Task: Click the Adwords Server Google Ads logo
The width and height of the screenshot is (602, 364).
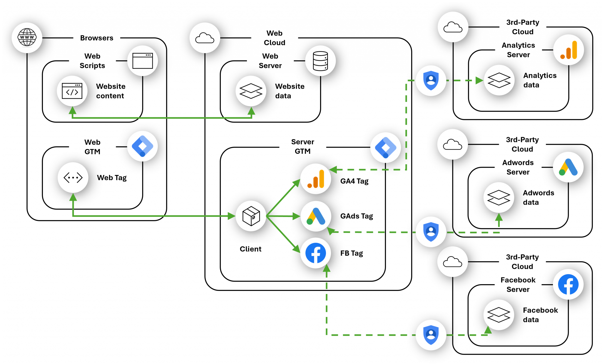Action: coord(568,167)
